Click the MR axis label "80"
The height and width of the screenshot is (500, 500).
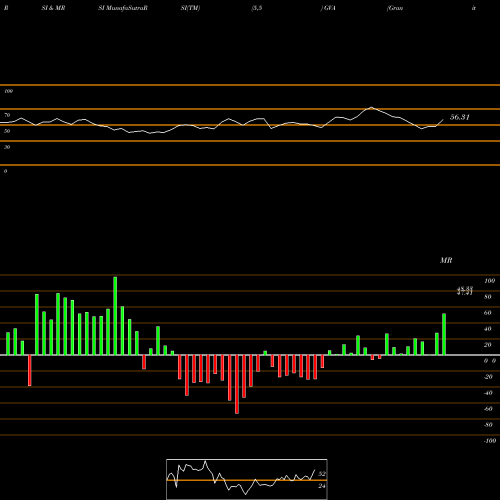point(488,297)
